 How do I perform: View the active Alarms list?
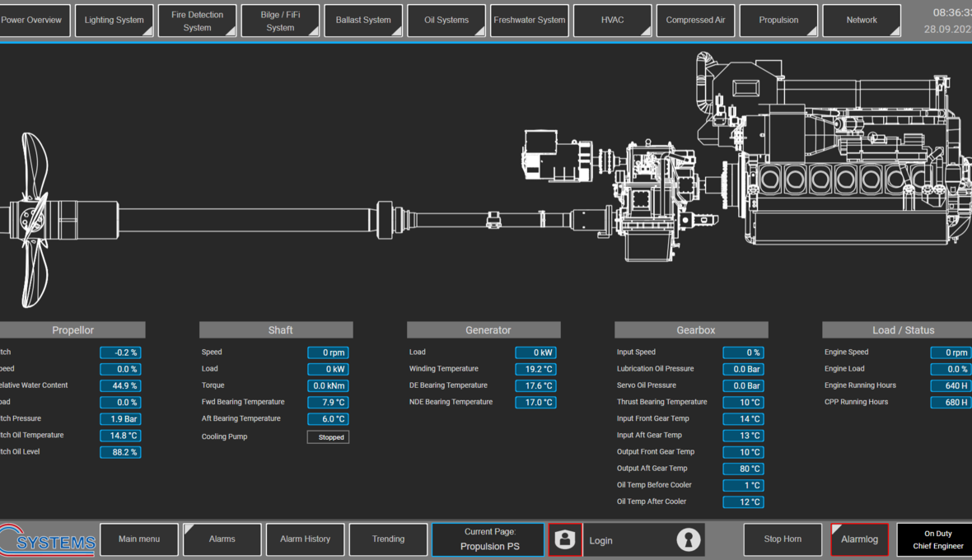222,539
